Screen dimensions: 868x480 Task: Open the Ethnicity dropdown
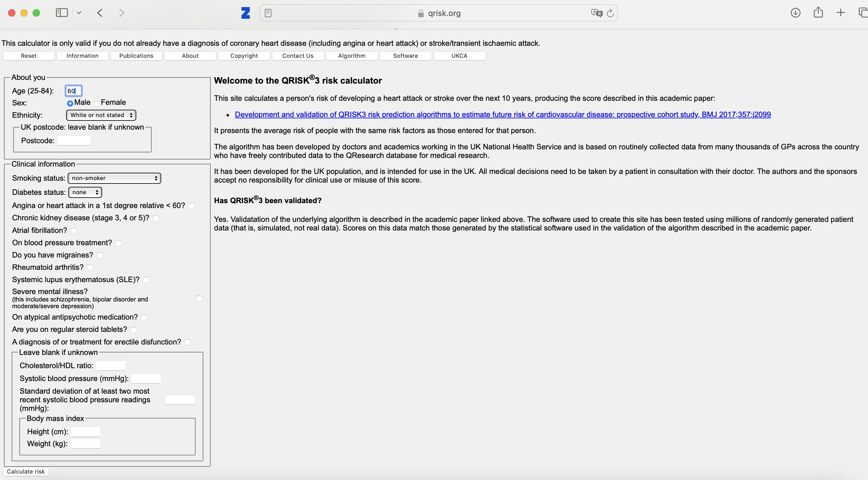[x=101, y=115]
